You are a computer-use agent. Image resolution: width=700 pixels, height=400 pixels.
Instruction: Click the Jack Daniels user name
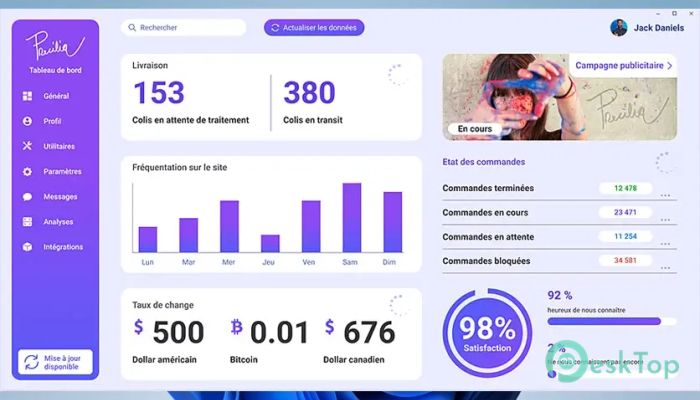[x=659, y=28]
